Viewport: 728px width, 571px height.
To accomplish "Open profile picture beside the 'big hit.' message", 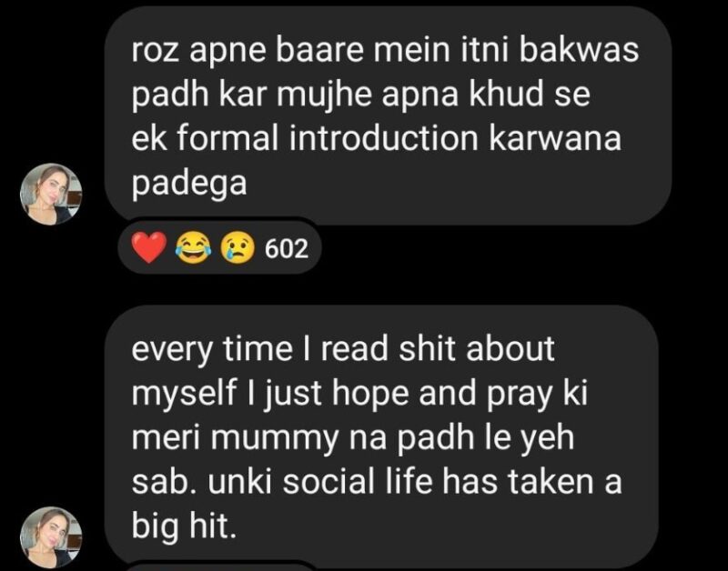I will (51, 538).
